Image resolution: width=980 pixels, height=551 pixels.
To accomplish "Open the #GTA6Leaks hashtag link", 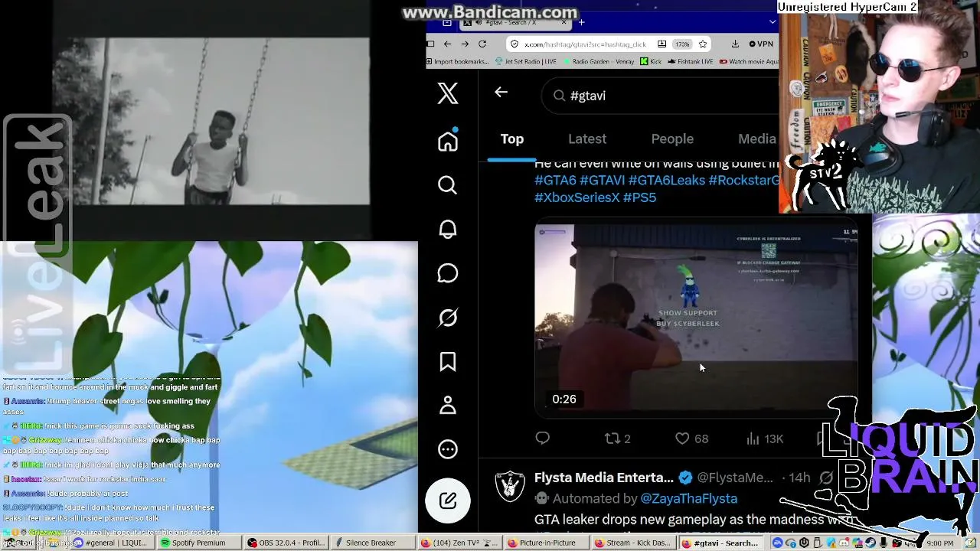I will click(x=667, y=181).
